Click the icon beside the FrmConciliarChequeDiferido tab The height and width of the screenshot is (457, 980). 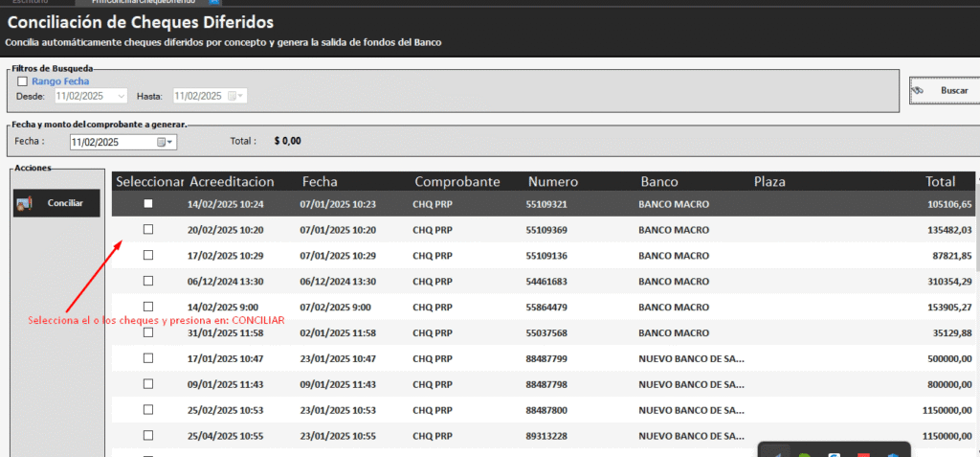(214, 2)
